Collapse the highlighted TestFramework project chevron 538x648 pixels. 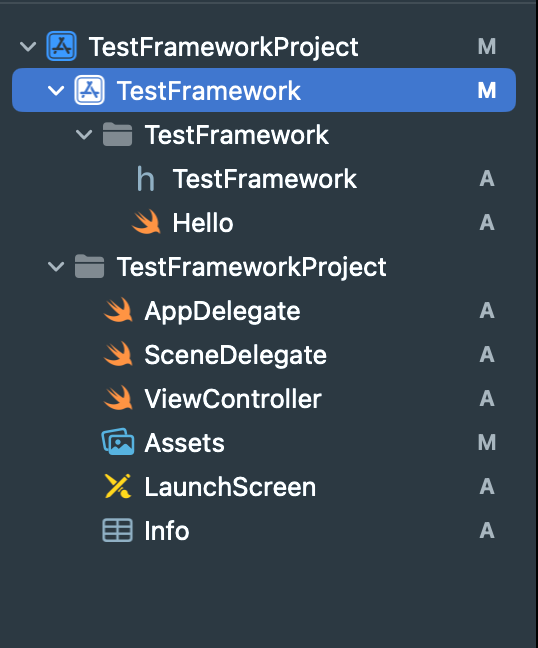56,91
